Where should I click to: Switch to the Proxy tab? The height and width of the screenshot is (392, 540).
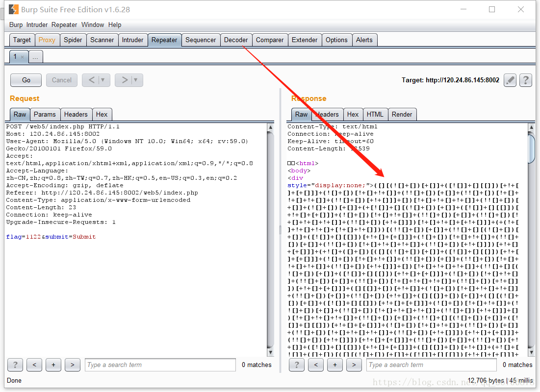pyautogui.click(x=47, y=40)
